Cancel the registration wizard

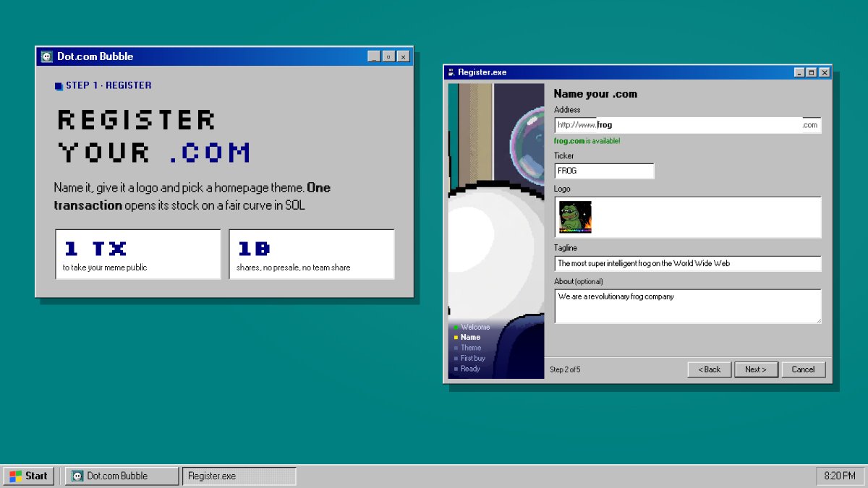click(x=803, y=369)
